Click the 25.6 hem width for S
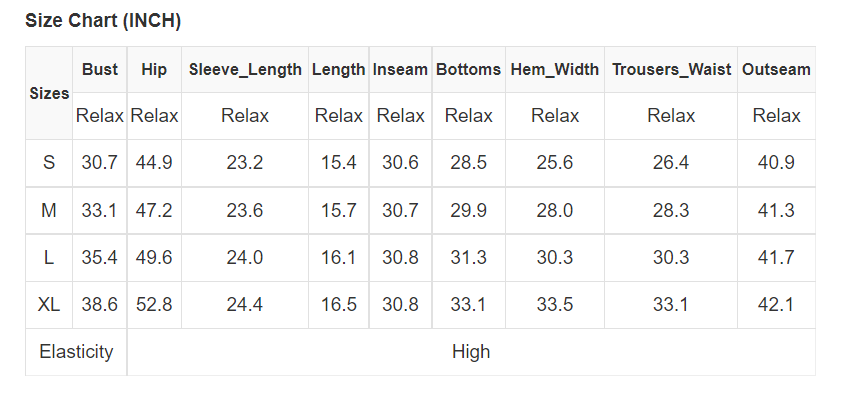856x397 pixels. 555,163
